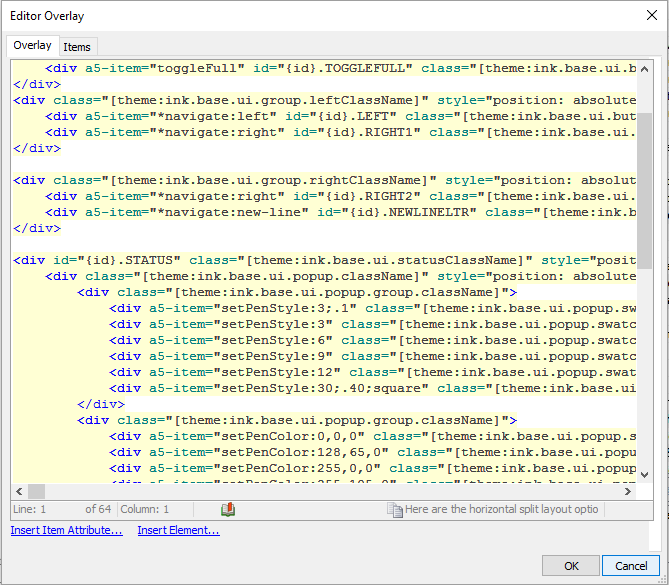This screenshot has width=669, height=585.
Task: Click the document icon beside the split layout hint
Action: (395, 509)
